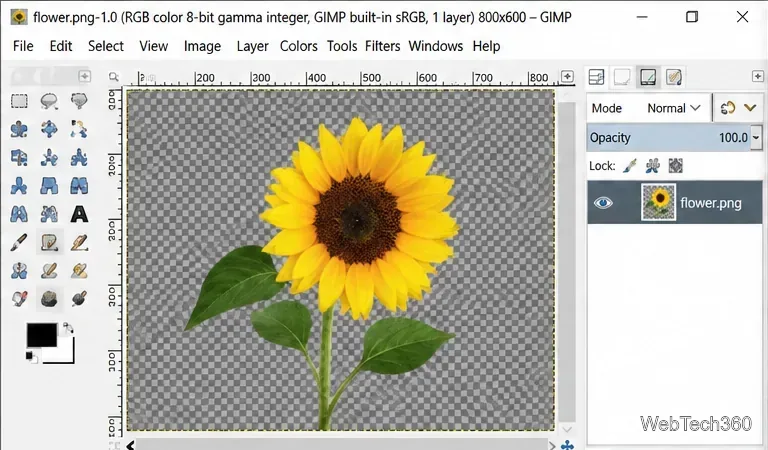768x450 pixels.
Task: Swap foreground and background colors arrow
Action: point(68,328)
